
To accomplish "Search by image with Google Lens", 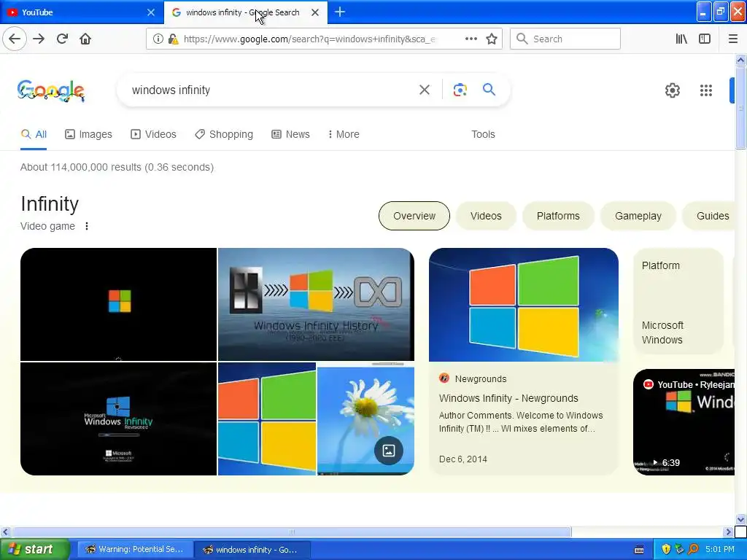I will click(x=460, y=90).
